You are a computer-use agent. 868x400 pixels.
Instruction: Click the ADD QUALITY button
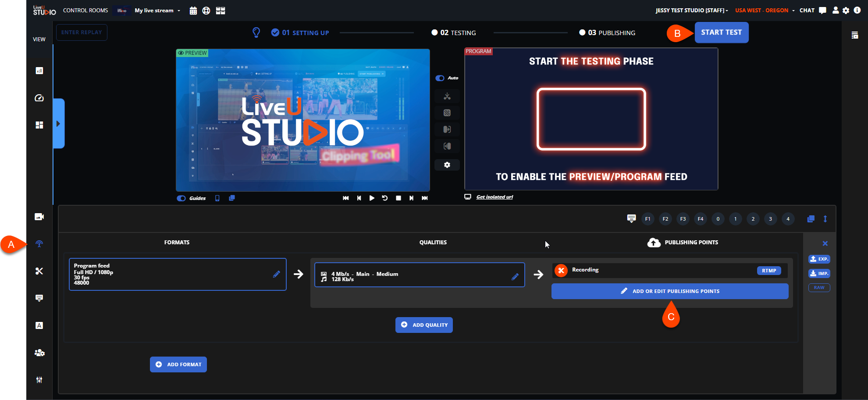(424, 325)
